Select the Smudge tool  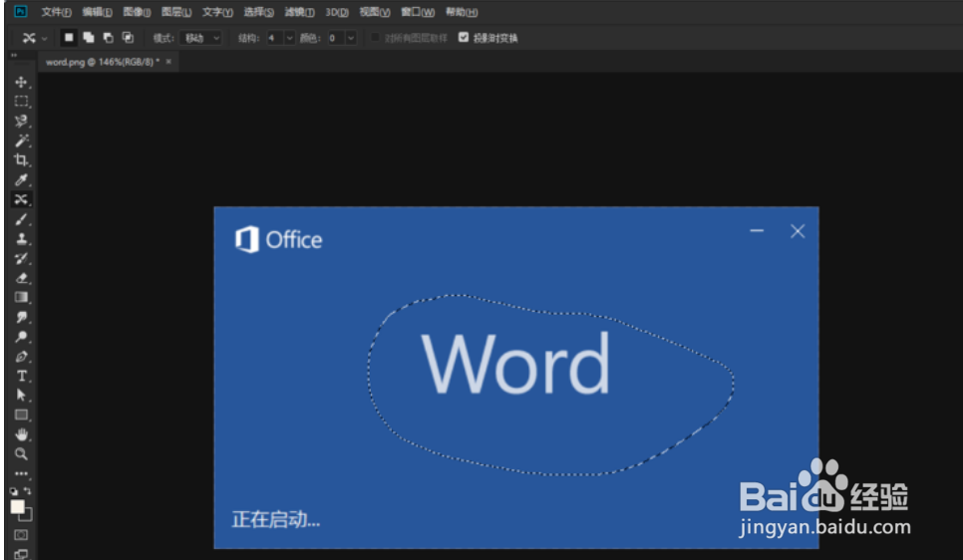pos(22,317)
